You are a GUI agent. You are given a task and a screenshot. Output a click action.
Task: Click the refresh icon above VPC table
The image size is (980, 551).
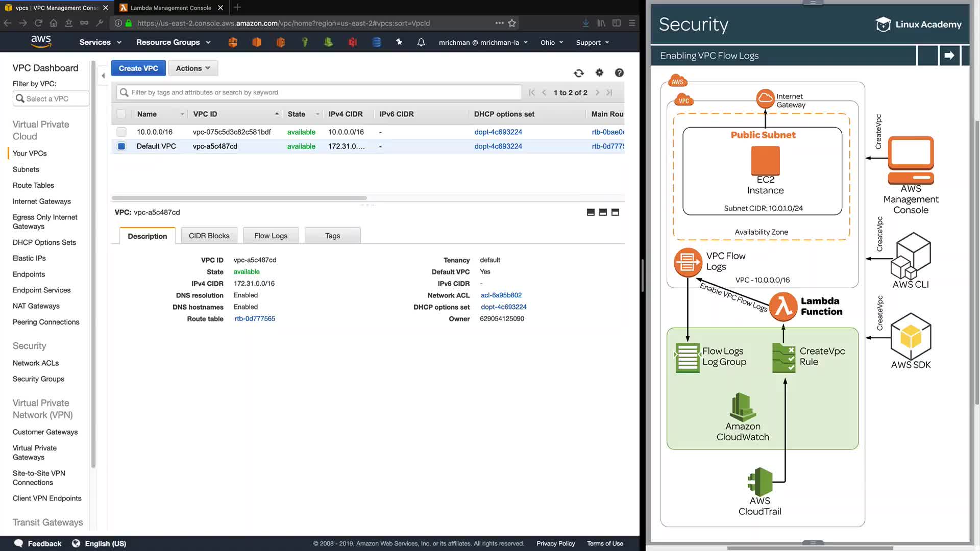(578, 73)
